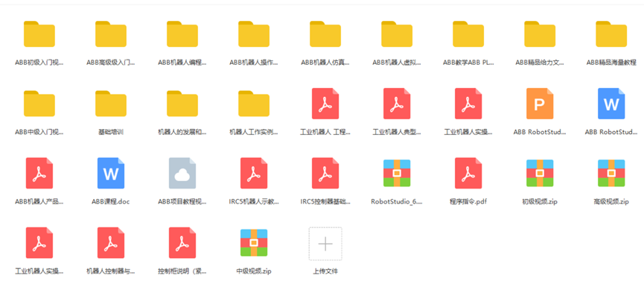The image size is (644, 284).
Task: Open the ABB中级入门视 folder
Action: (39, 104)
